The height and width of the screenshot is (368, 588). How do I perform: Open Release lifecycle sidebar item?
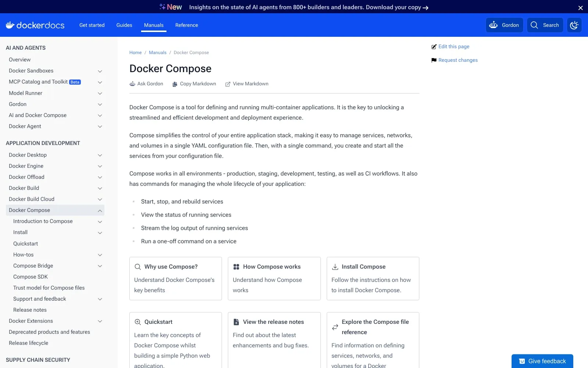[x=28, y=343]
